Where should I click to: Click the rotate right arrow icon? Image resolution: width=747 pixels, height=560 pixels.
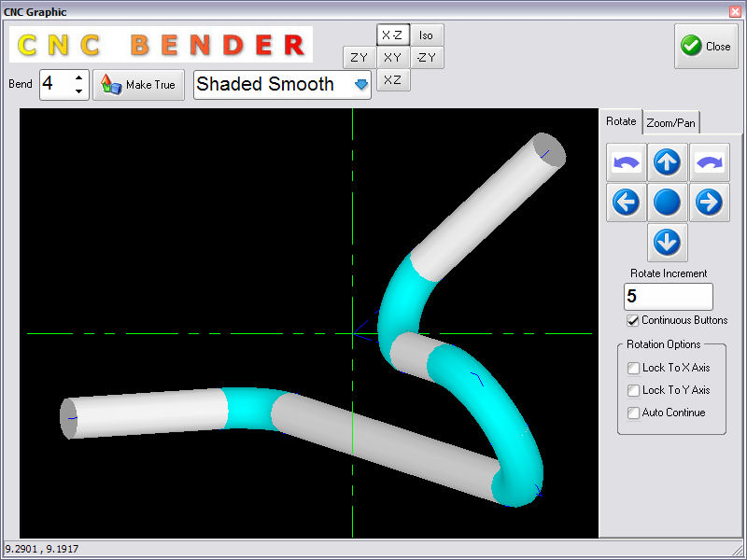[x=709, y=202]
